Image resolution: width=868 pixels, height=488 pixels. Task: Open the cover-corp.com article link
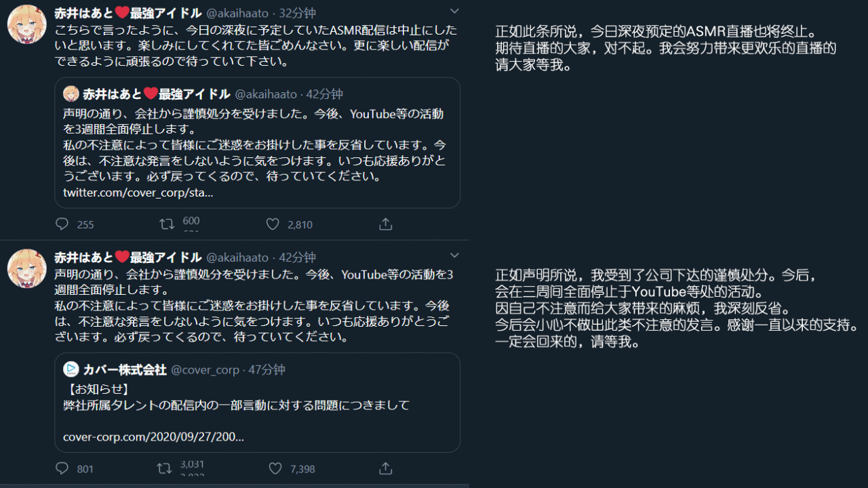[x=153, y=437]
